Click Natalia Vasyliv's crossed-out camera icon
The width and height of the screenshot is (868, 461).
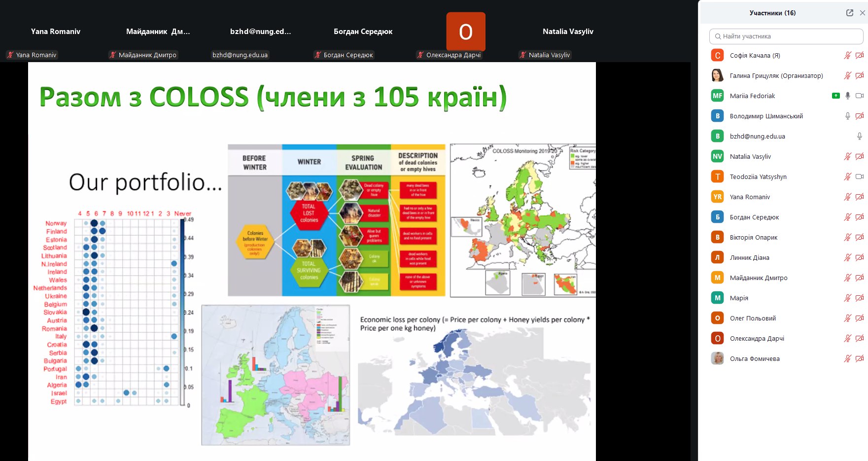pyautogui.click(x=859, y=156)
